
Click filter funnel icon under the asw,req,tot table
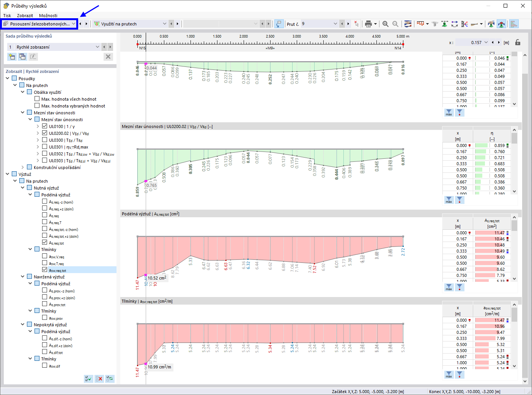(460, 374)
